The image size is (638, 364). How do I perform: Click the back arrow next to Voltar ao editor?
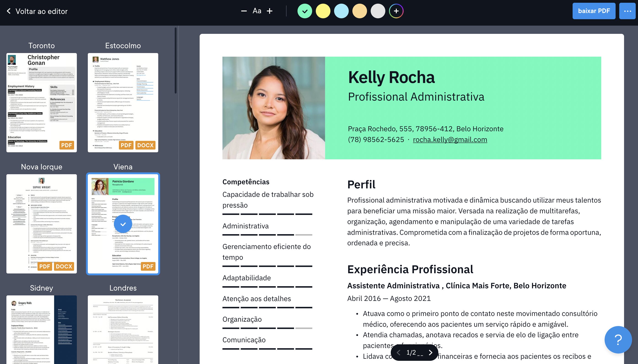click(x=9, y=11)
